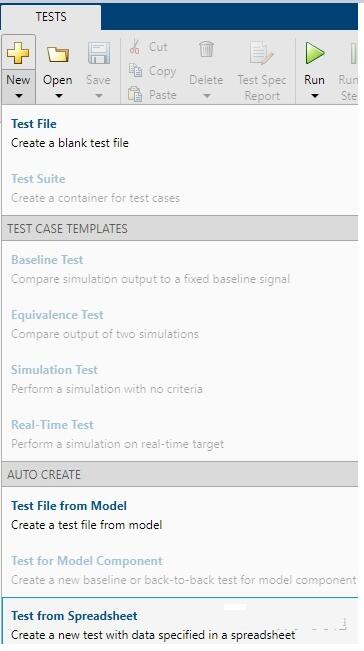
Task: Select Test Suite menu entry
Action: (179, 188)
